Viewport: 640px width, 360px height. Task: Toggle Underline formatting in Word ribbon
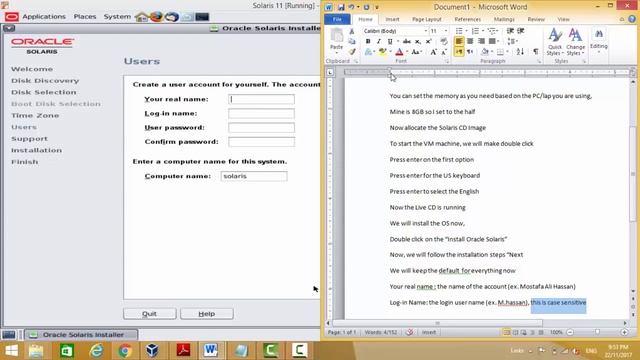click(x=390, y=41)
